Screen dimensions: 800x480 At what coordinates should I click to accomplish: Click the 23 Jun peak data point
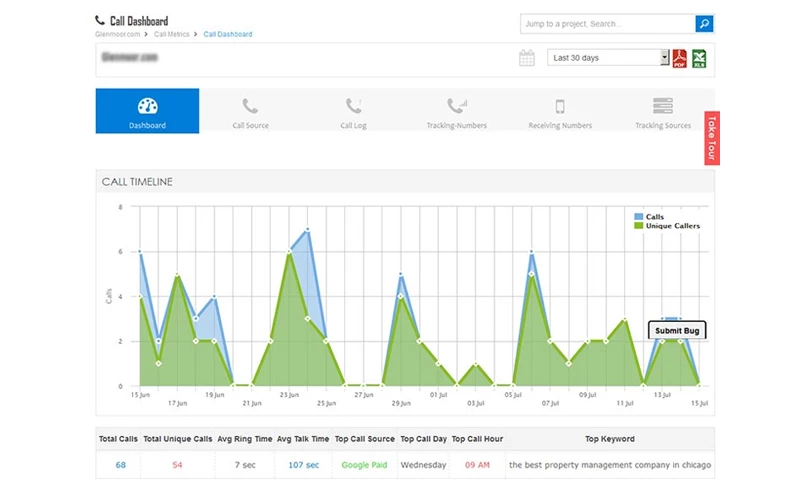[289, 252]
